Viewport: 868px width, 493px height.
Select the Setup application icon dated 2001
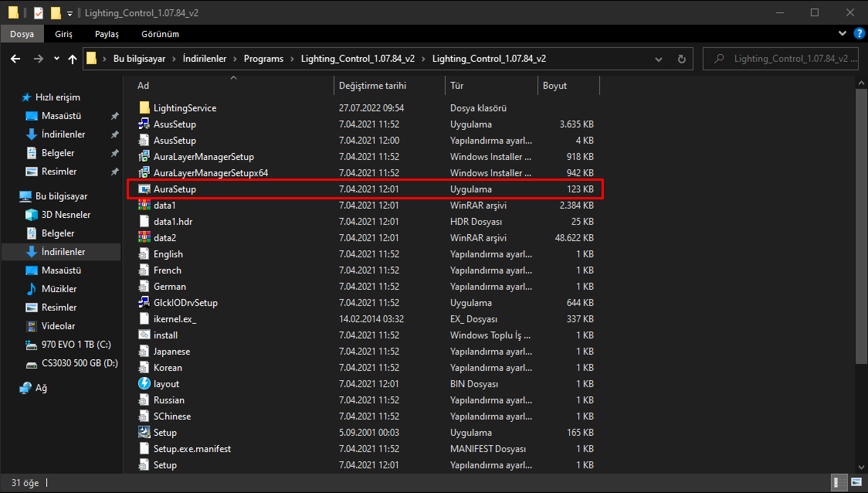144,432
